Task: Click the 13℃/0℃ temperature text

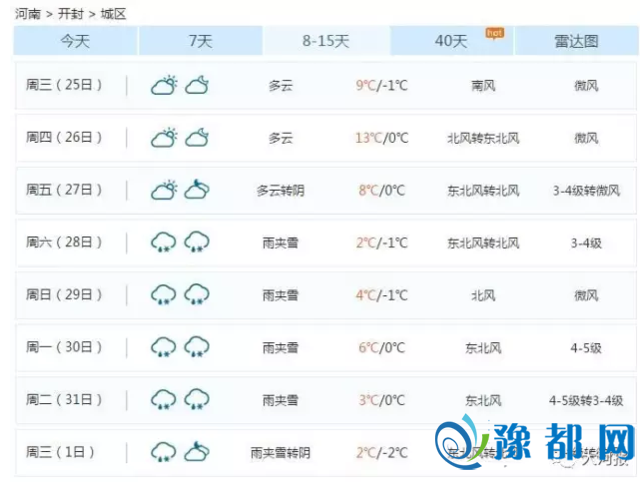Action: tap(381, 138)
